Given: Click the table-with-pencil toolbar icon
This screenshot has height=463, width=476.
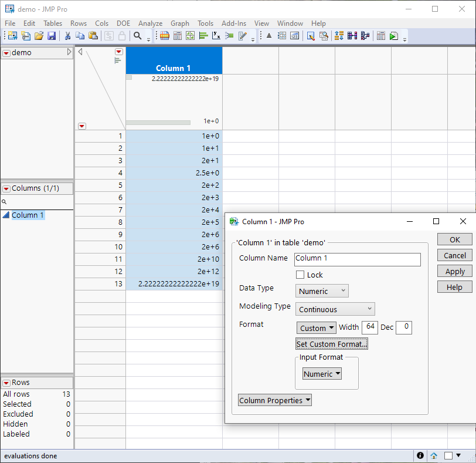Looking at the screenshot, I should tap(311, 36).
